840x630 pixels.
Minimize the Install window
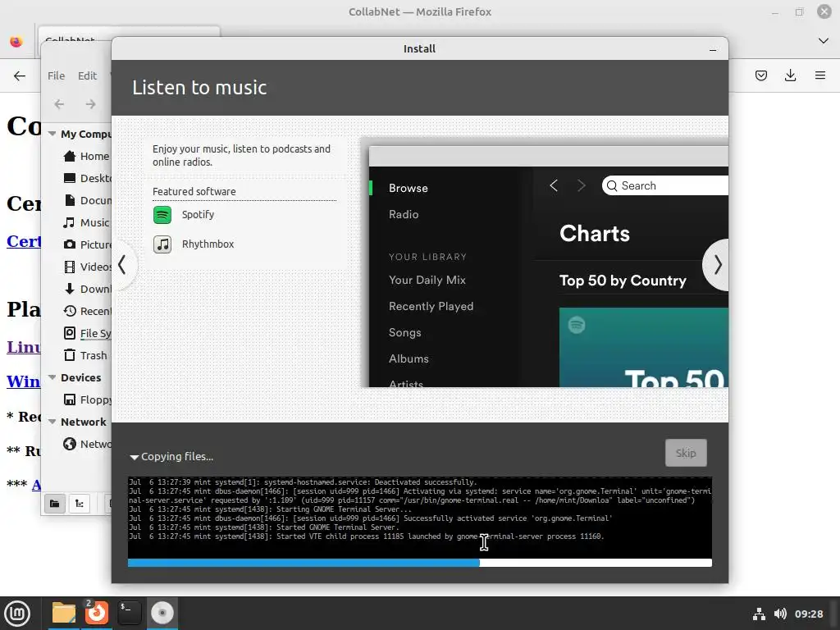point(713,49)
